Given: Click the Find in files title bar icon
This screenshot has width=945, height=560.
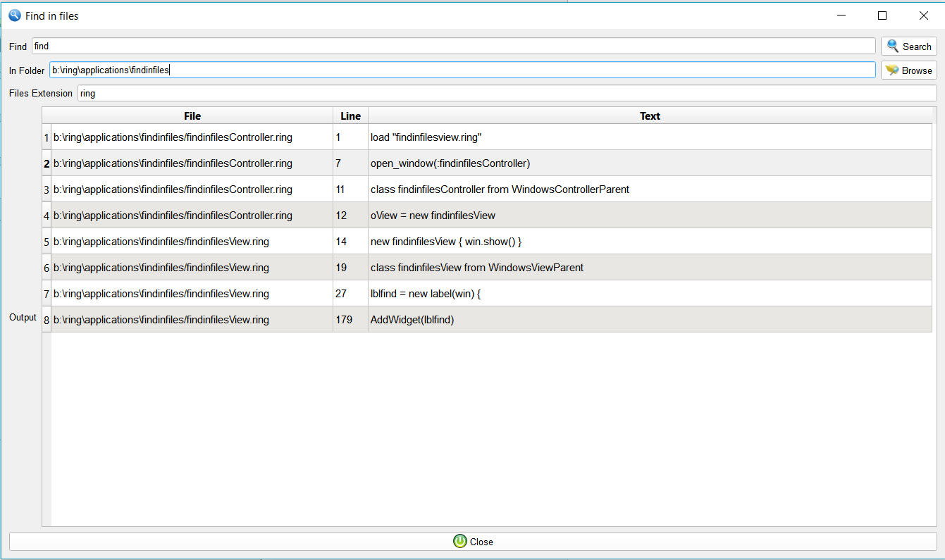Looking at the screenshot, I should [14, 15].
